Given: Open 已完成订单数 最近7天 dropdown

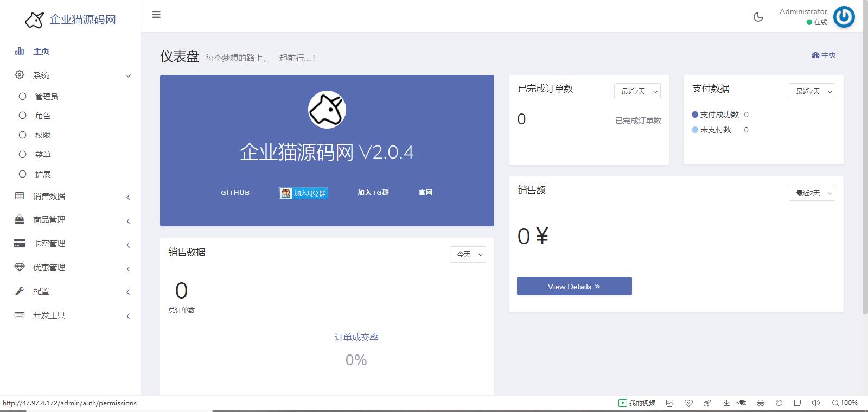Looking at the screenshot, I should [637, 91].
